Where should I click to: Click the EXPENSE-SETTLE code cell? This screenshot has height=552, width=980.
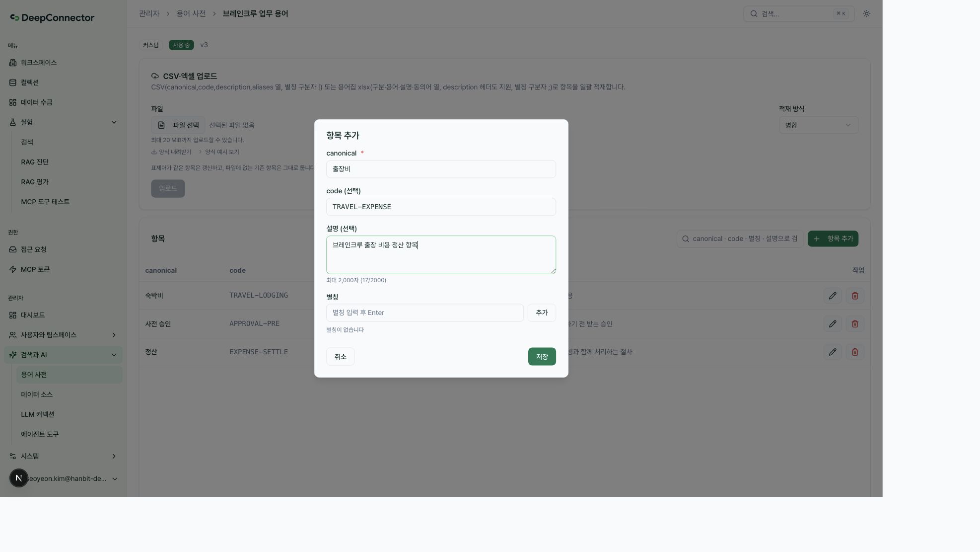point(259,352)
